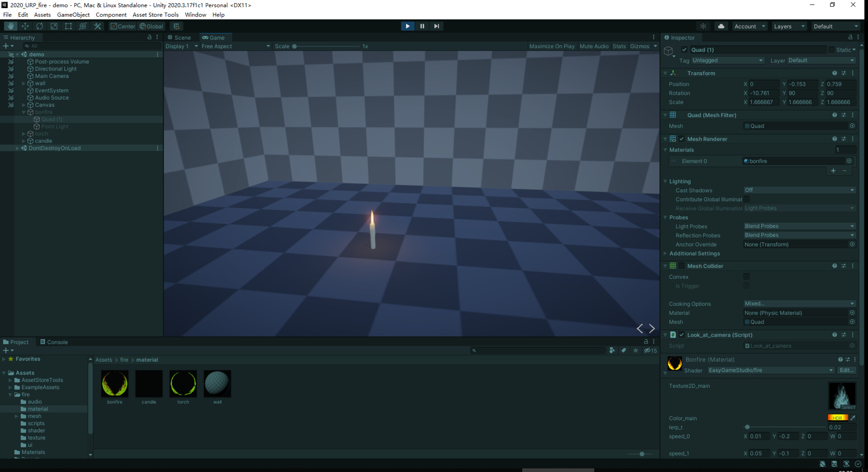The width and height of the screenshot is (868, 472).
Task: Click the Unity cloud services icon
Action: click(x=721, y=26)
